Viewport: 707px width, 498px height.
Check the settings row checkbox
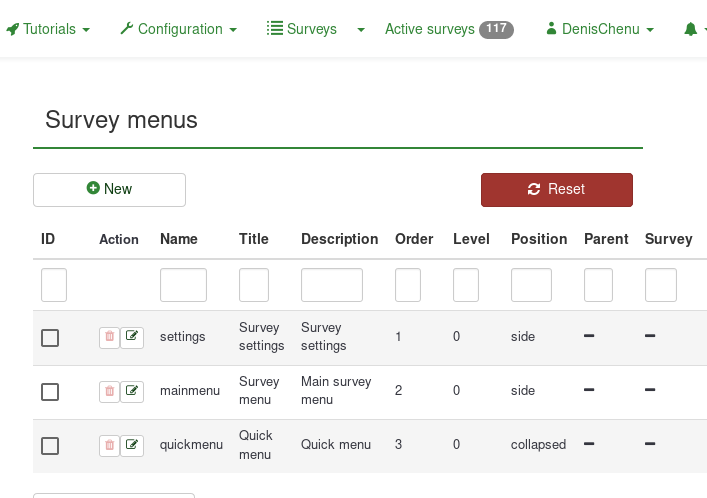tap(50, 338)
